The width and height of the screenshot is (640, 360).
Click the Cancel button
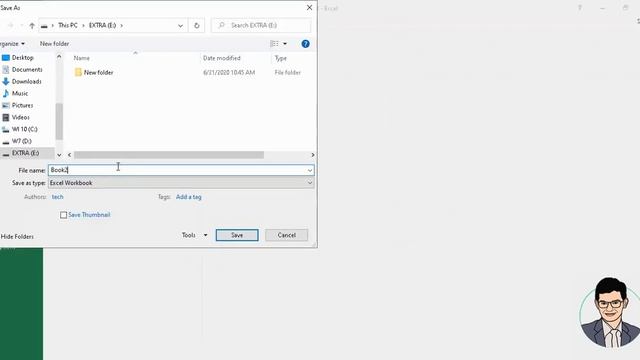(x=287, y=235)
